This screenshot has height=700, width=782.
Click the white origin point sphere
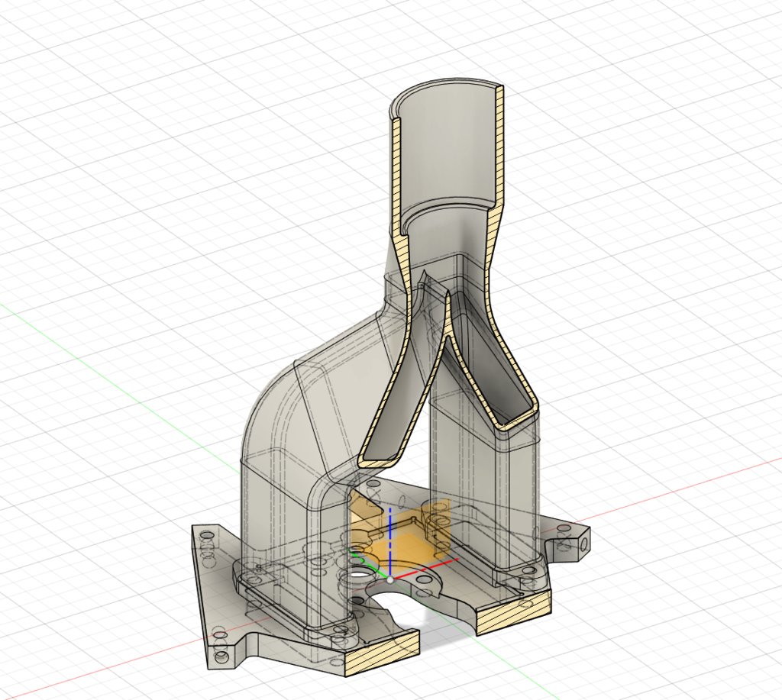(390, 580)
